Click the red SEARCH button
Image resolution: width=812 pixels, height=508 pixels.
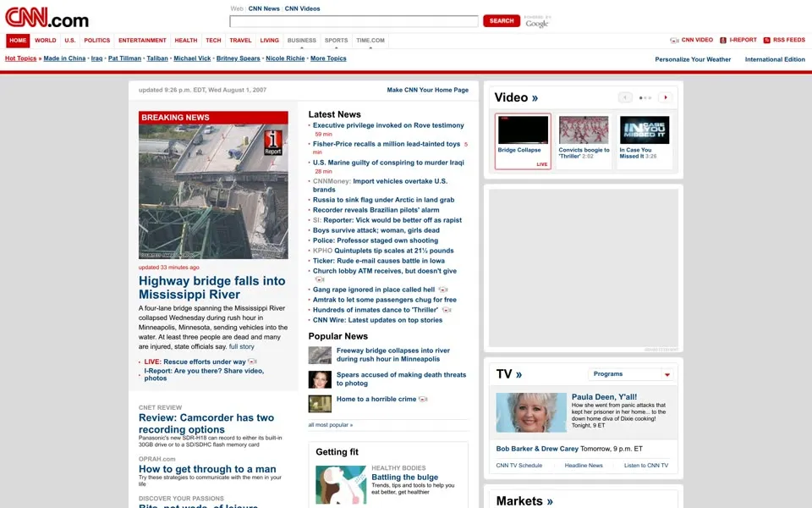tap(502, 20)
